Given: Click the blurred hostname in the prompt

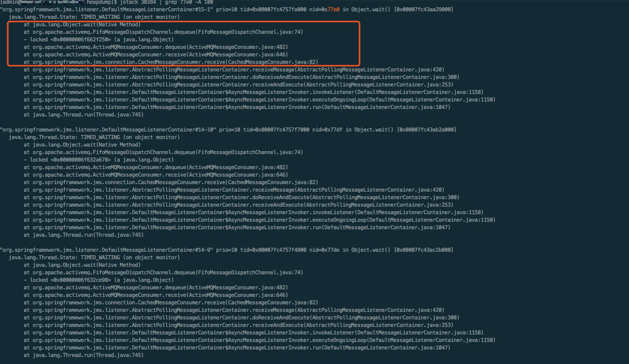Looking at the screenshot, I should pos(52,2).
